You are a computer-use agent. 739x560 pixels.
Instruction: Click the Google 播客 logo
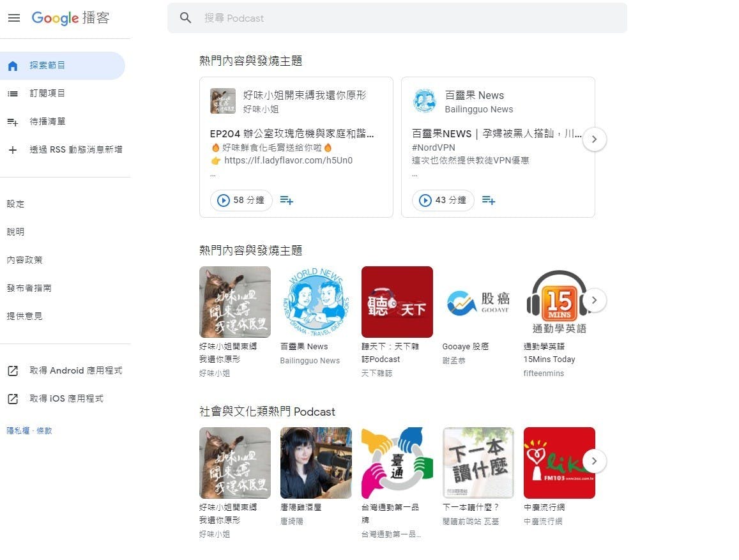(x=71, y=18)
